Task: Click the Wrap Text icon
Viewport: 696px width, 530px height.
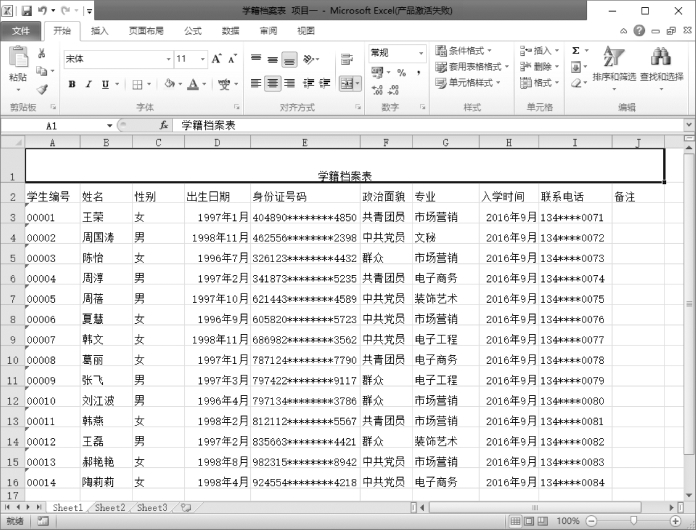Action: pyautogui.click(x=347, y=59)
